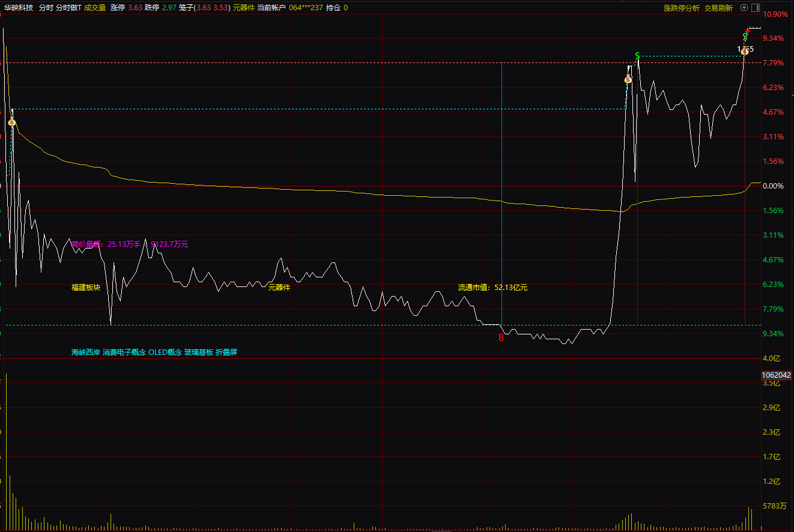Click the 当前帐户 064***237 account text

click(290, 8)
